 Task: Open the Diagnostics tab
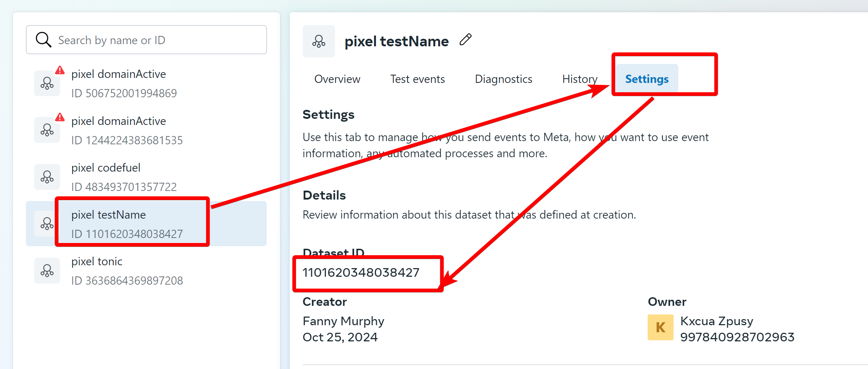pyautogui.click(x=504, y=79)
